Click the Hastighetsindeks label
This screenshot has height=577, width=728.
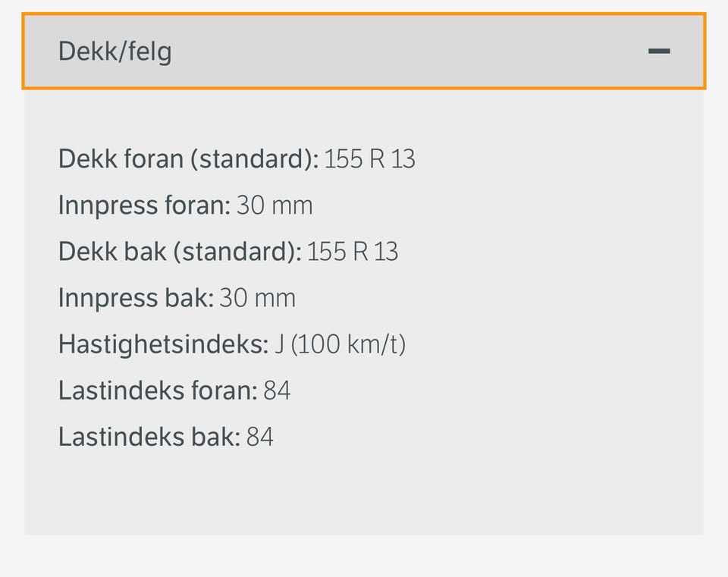pyautogui.click(x=164, y=344)
